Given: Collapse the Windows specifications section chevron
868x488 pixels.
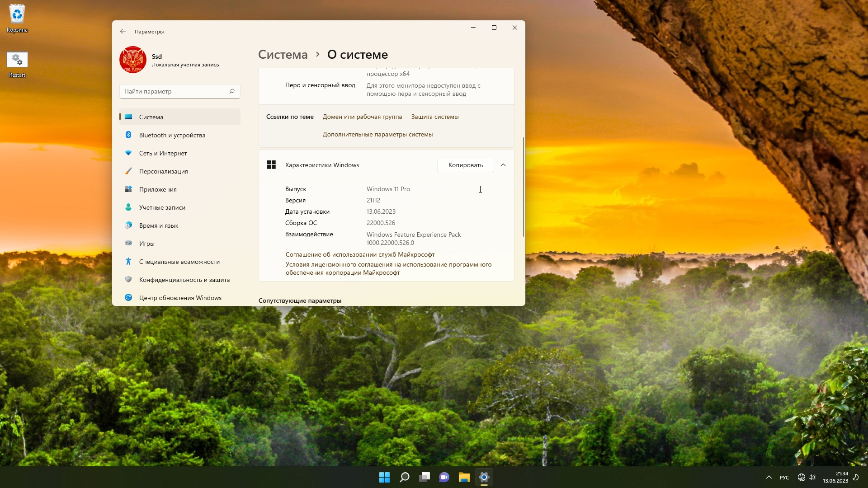Looking at the screenshot, I should [x=503, y=165].
